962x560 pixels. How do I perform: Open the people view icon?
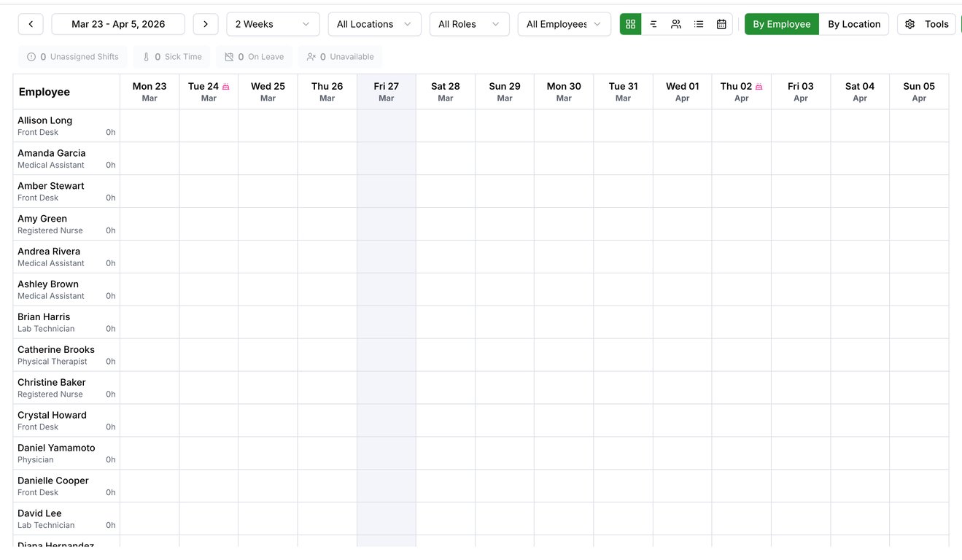676,24
